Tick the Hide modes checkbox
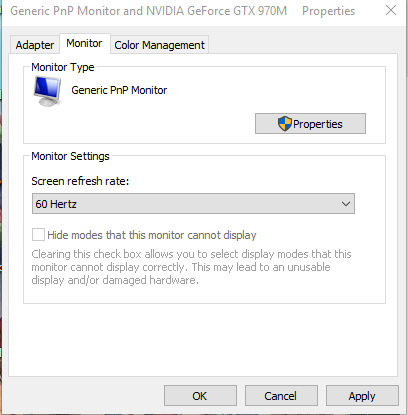The width and height of the screenshot is (408, 415). 38,235
